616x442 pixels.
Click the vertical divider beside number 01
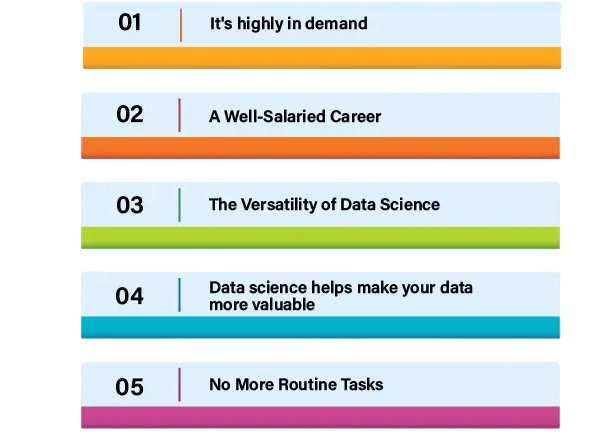(181, 25)
